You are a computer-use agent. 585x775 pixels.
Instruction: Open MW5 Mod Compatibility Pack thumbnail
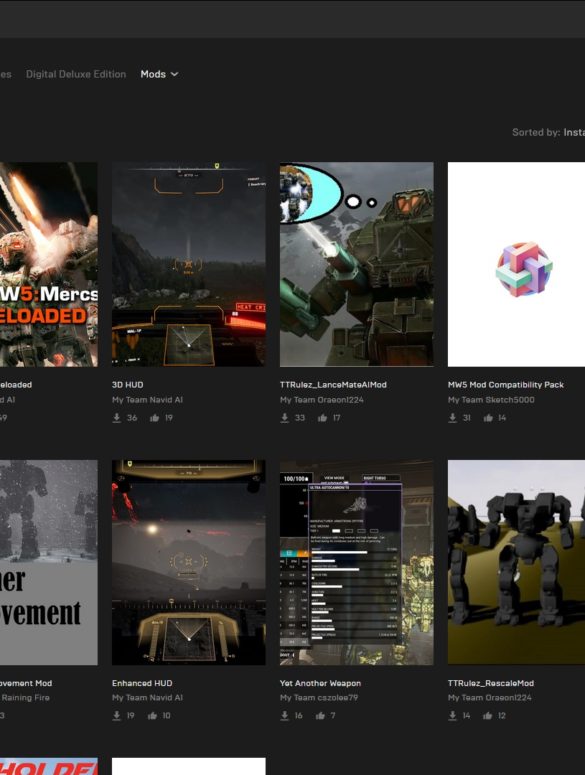click(516, 264)
